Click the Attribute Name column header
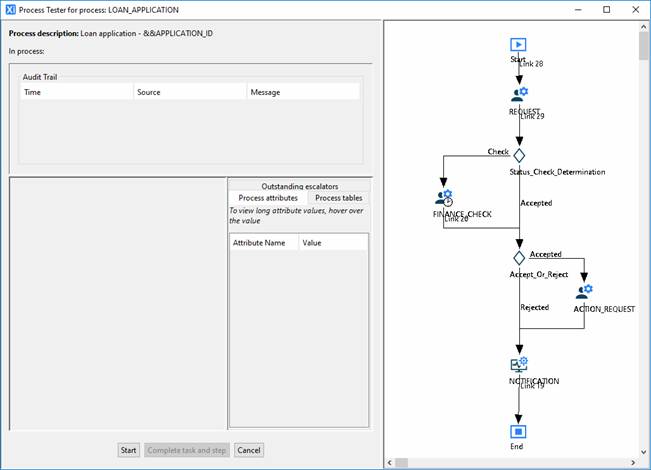The height and width of the screenshot is (470, 651). [264, 243]
